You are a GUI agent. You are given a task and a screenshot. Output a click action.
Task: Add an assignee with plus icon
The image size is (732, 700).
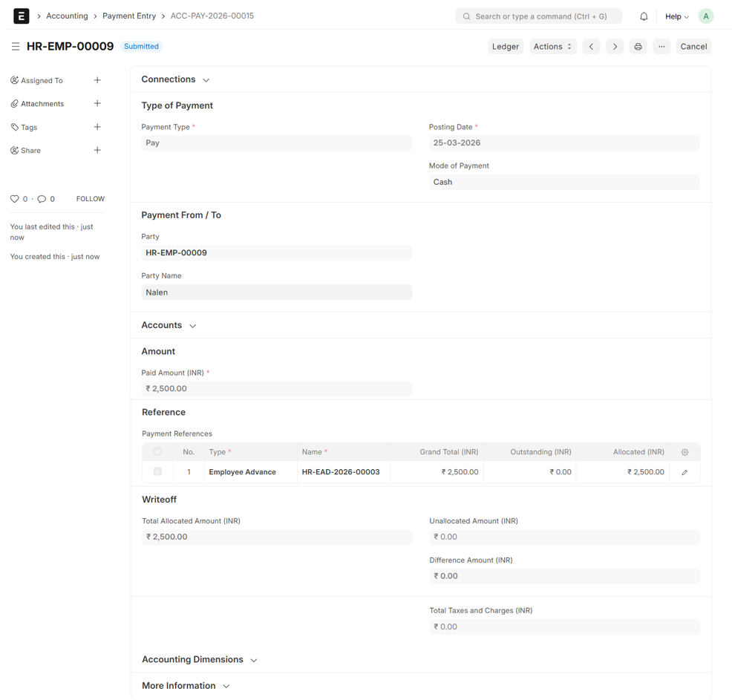click(x=97, y=80)
